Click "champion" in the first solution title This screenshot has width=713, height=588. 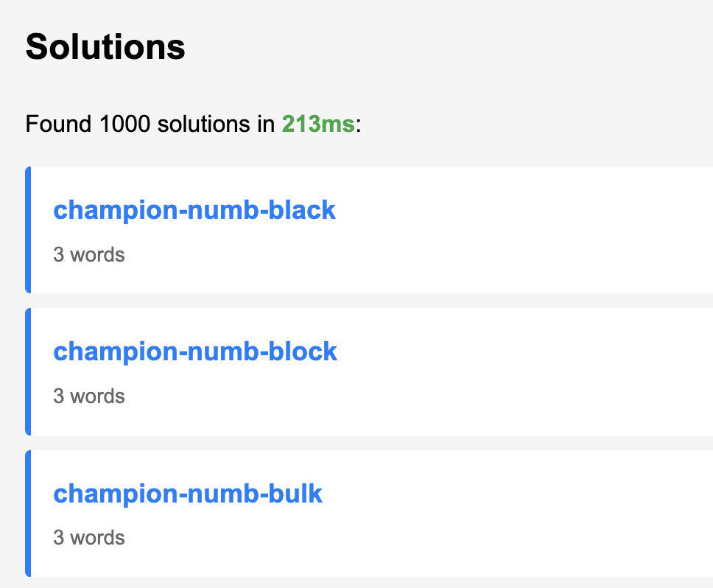[x=116, y=211]
